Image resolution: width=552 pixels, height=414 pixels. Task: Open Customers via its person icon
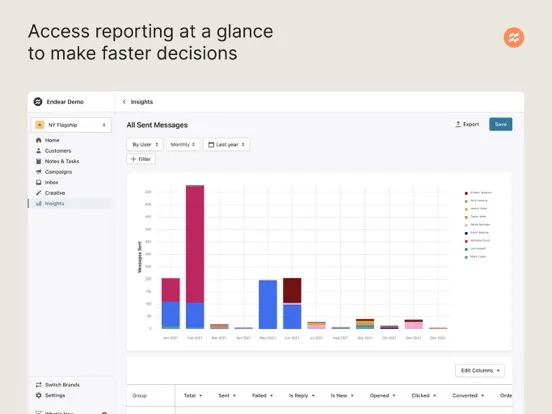click(38, 151)
